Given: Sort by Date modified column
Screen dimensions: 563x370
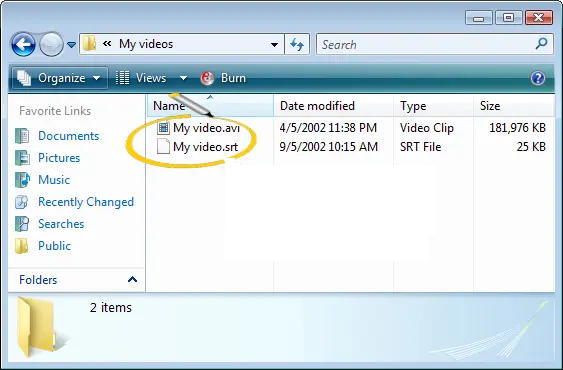Looking at the screenshot, I should [x=334, y=106].
